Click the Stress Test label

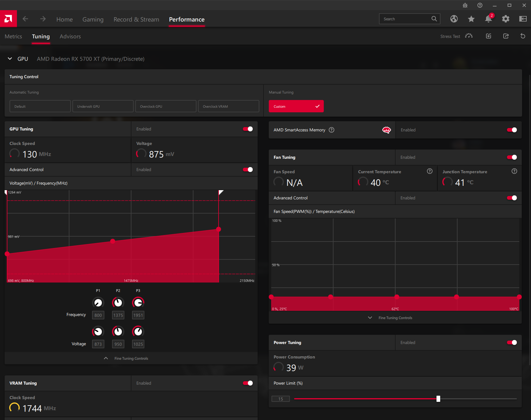pyautogui.click(x=450, y=36)
